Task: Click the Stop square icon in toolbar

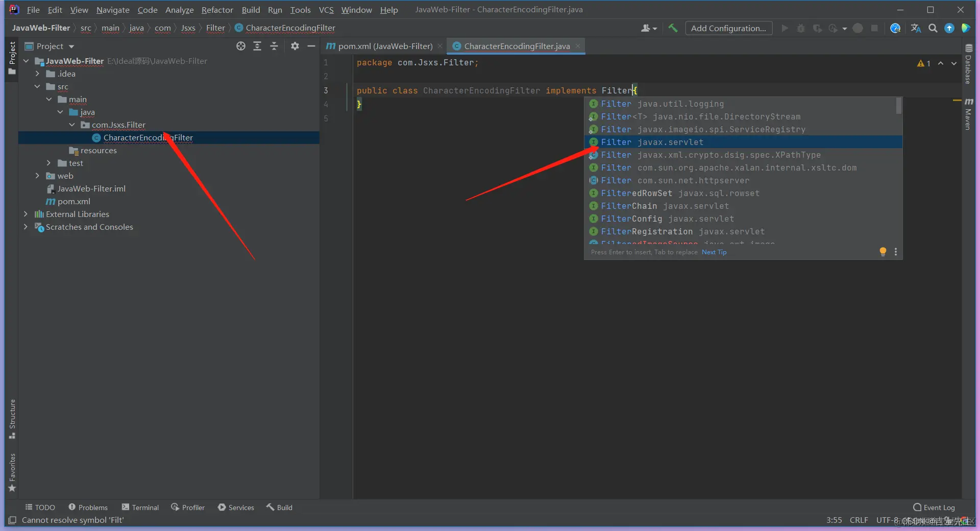Action: (874, 28)
